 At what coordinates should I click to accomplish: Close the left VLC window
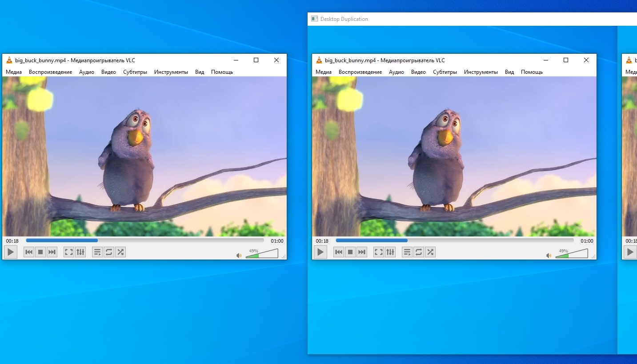(x=276, y=60)
